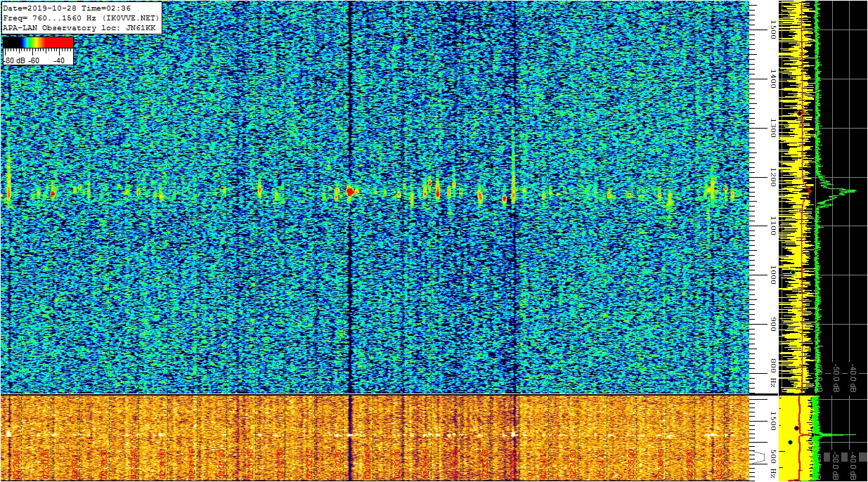This screenshot has height=482, width=868.
Task: Click the upper black dot in the lower spectrum panel
Action: 796,428
